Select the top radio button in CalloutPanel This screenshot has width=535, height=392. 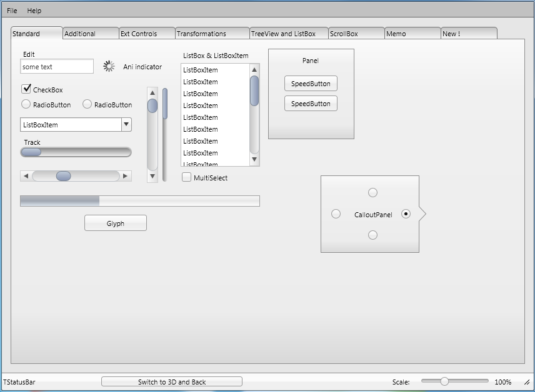372,193
